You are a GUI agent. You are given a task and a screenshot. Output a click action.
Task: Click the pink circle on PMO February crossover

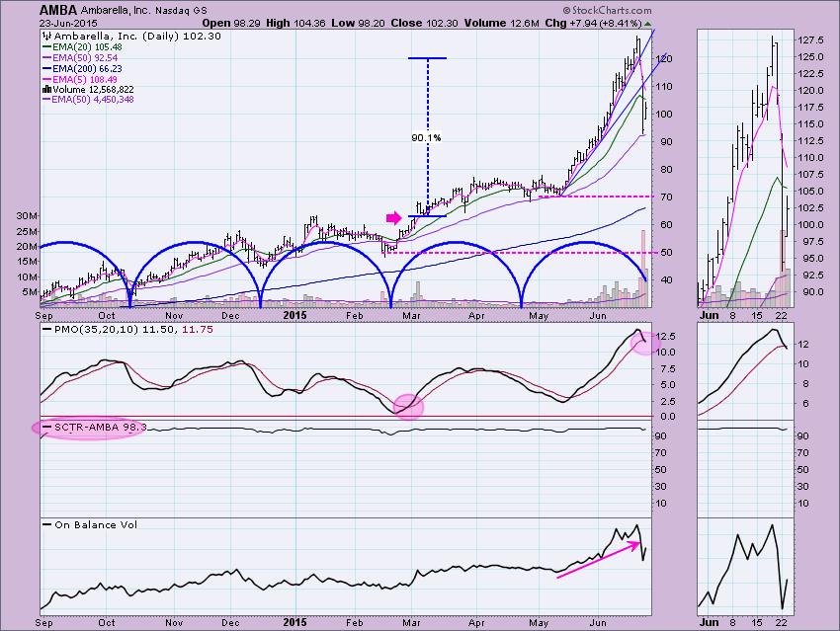point(408,405)
